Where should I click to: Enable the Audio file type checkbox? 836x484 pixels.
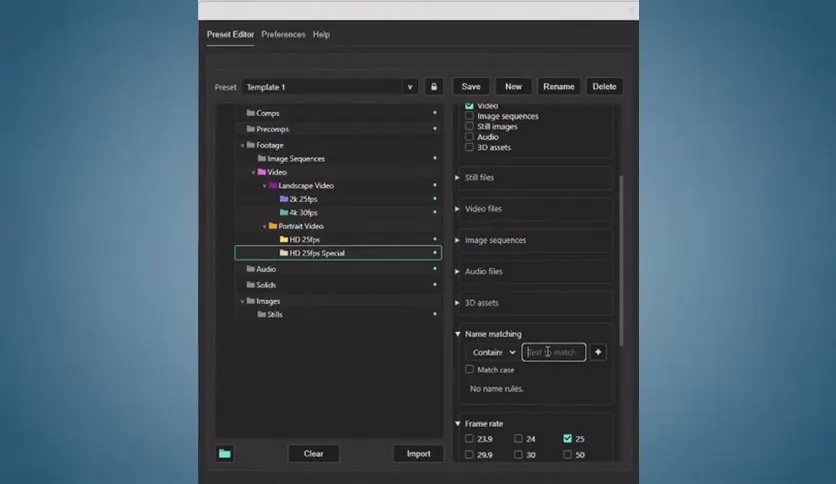[x=469, y=136]
